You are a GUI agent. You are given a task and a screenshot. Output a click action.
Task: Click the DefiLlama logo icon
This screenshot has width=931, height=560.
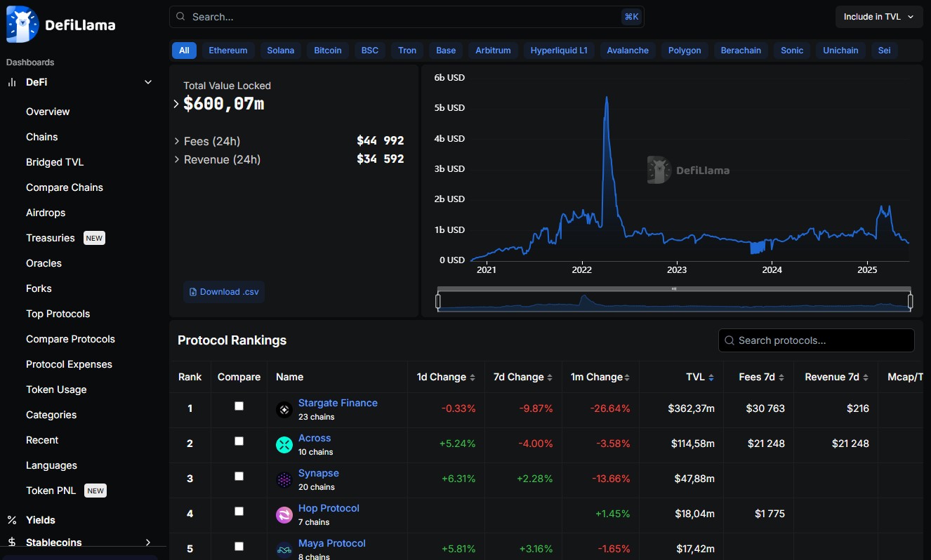coord(22,25)
